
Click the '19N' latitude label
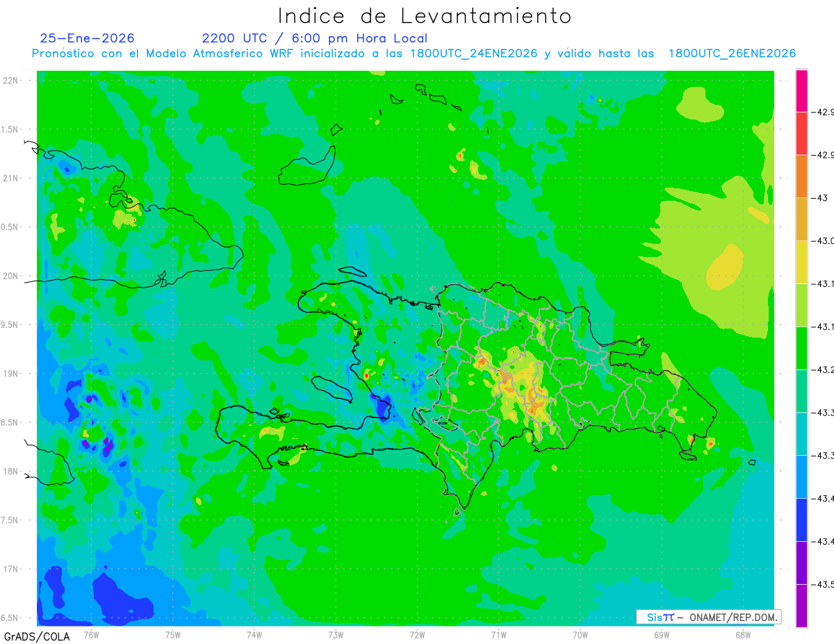[10, 374]
